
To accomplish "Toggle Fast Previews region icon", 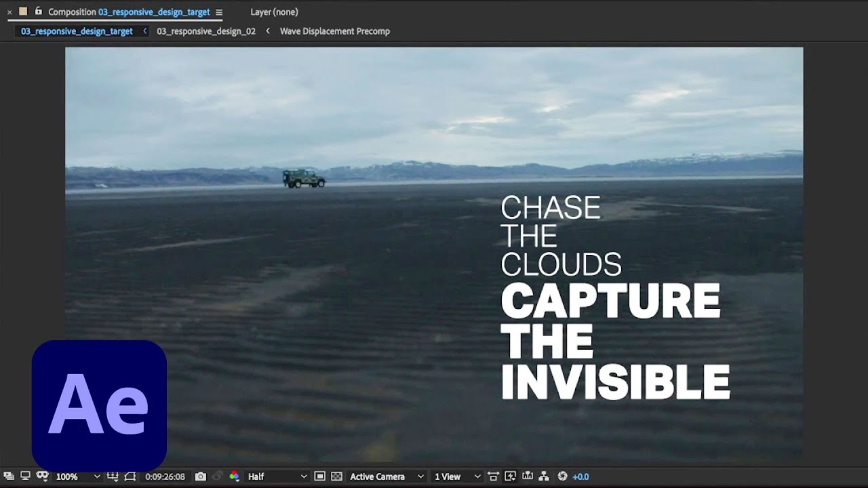I will pos(320,476).
